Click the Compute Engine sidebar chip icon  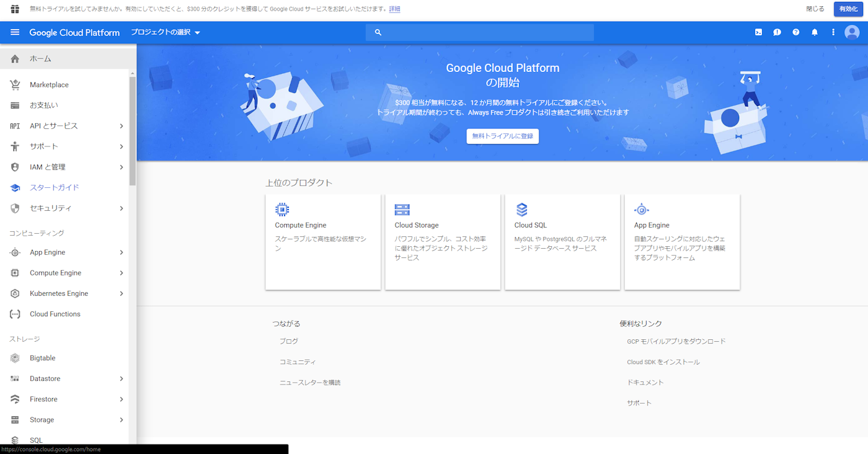coord(15,273)
